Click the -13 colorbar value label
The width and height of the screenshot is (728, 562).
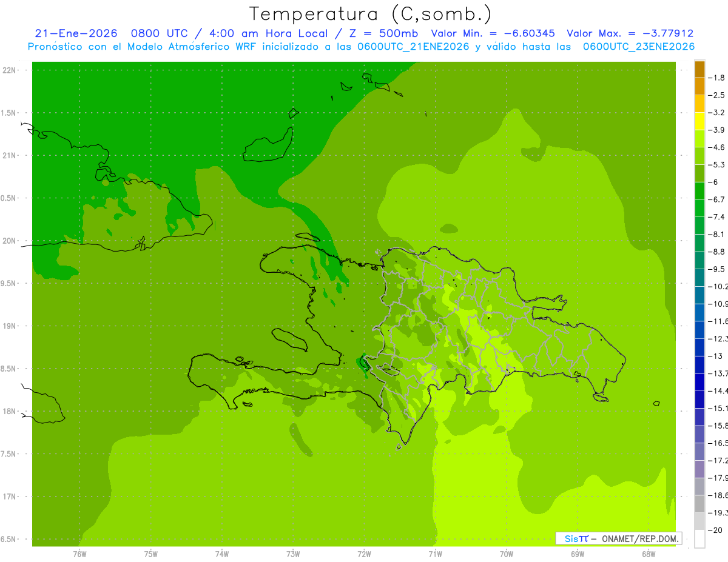click(x=716, y=356)
